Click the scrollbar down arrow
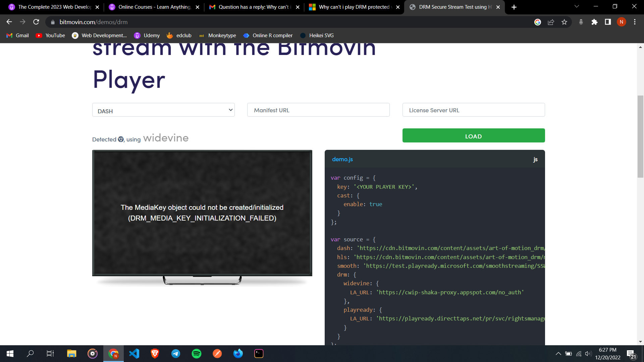Viewport: 644px width, 362px height. tap(640, 342)
